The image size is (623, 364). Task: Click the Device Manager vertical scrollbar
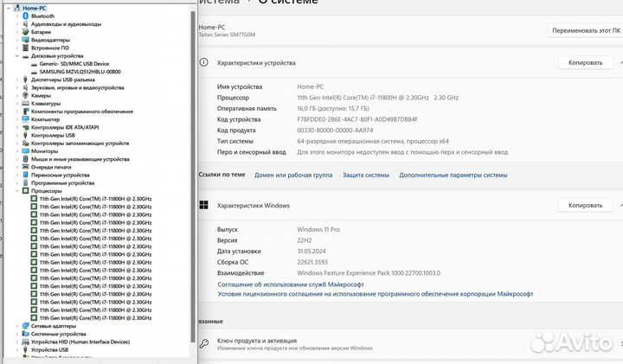click(x=194, y=176)
